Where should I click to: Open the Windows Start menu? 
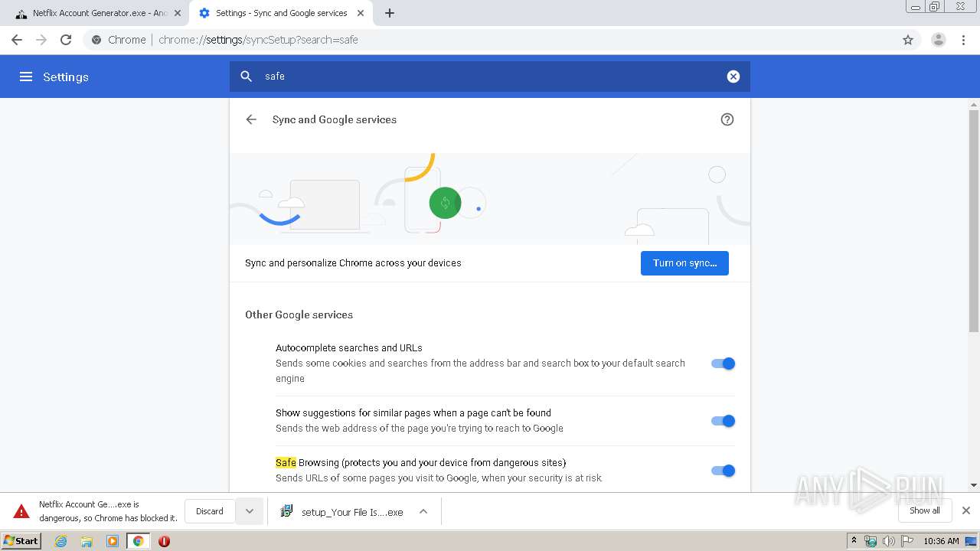tap(21, 541)
